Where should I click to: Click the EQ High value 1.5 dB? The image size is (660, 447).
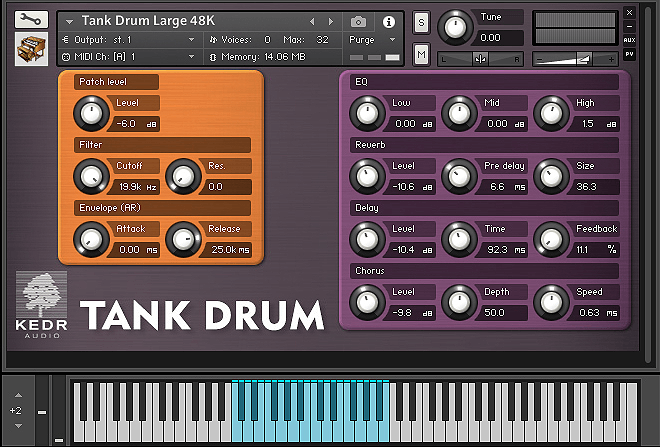(x=595, y=124)
